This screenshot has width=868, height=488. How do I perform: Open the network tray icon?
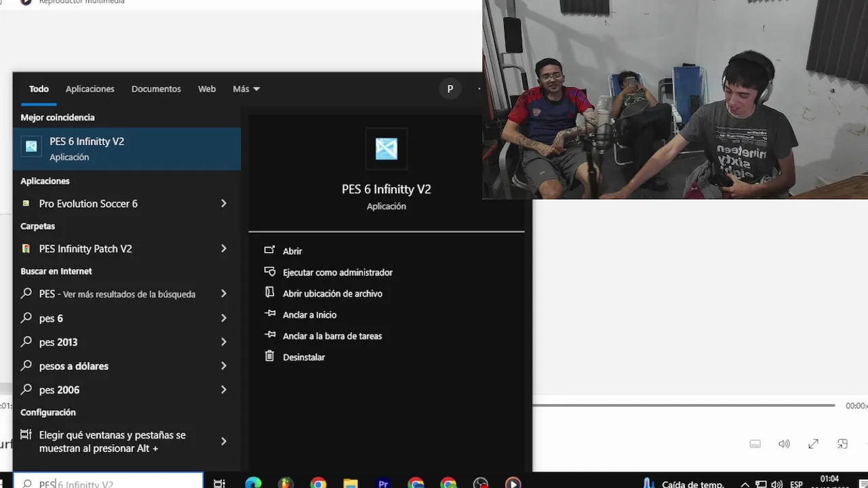pos(761,484)
